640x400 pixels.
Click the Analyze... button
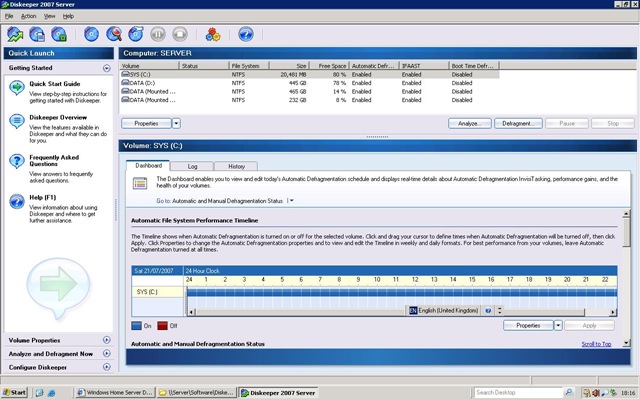coord(469,123)
